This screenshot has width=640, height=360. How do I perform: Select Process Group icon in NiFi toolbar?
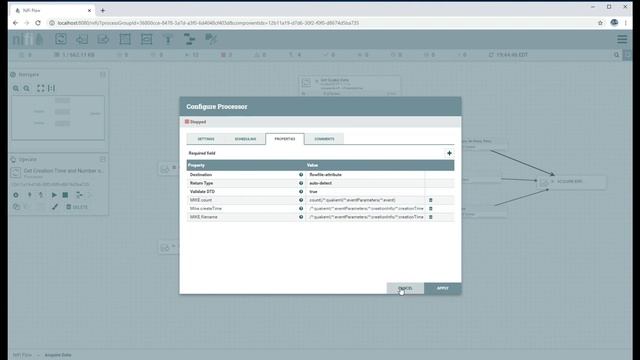(x=125, y=39)
